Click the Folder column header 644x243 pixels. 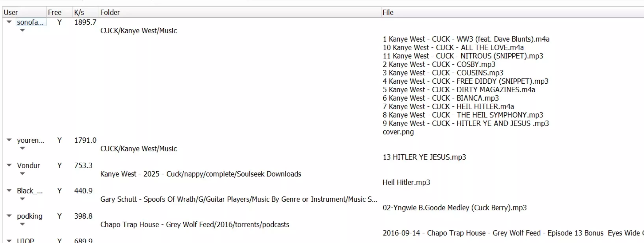[x=240, y=12]
